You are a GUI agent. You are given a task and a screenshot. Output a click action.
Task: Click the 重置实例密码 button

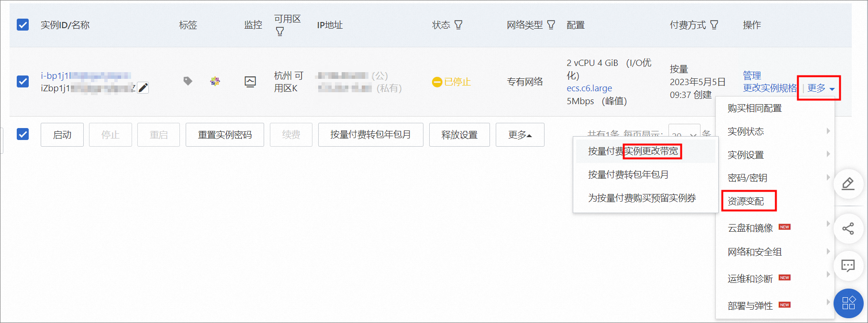point(224,135)
